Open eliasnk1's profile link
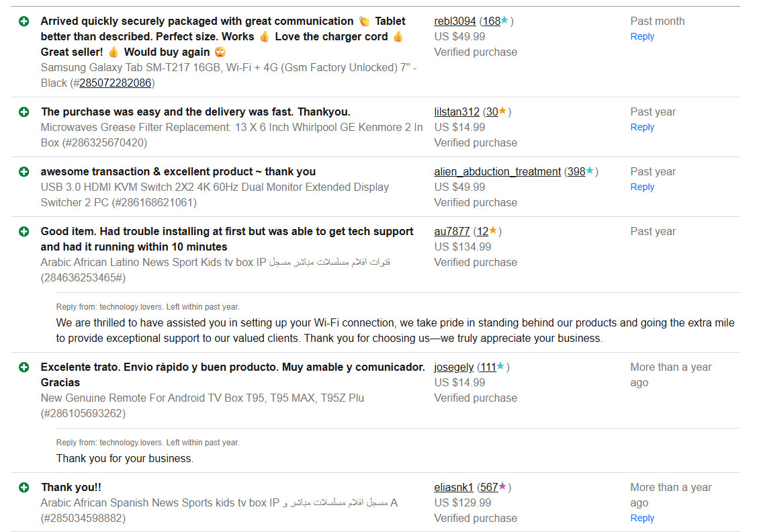Screen dimensions: 759x532 tap(454, 488)
